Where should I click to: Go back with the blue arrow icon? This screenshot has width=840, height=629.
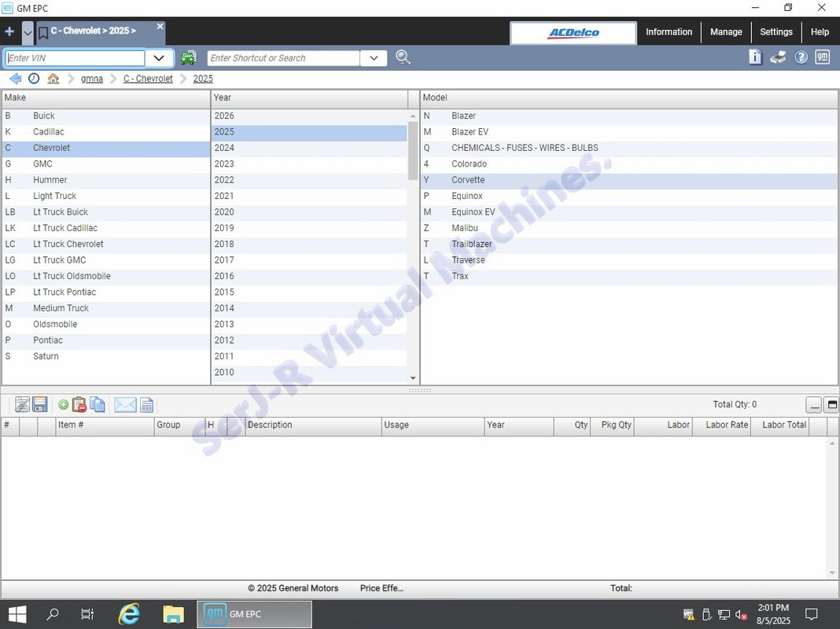tap(15, 79)
